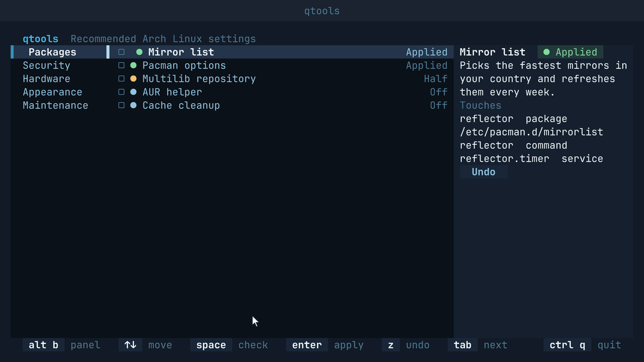Image resolution: width=644 pixels, height=362 pixels.
Task: Select the 'Mirror list' label in the settings list
Action: [x=181, y=52]
